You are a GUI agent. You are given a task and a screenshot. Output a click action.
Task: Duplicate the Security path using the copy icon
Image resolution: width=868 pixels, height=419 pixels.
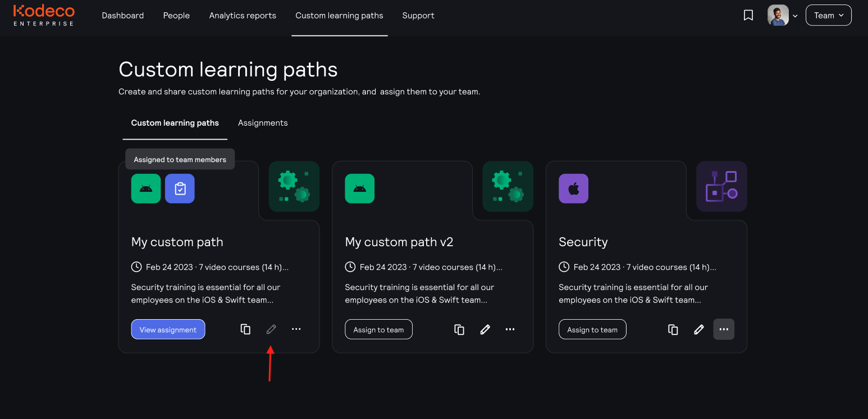(x=673, y=329)
